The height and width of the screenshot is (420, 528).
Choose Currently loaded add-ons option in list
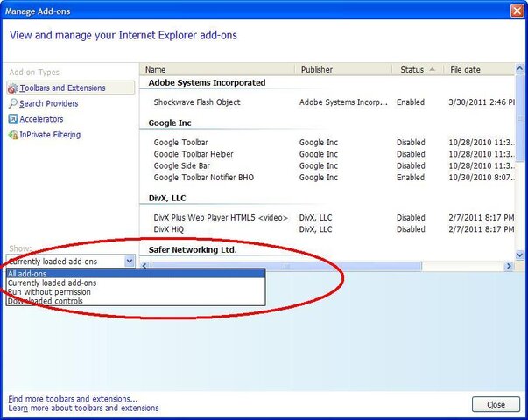pos(136,283)
